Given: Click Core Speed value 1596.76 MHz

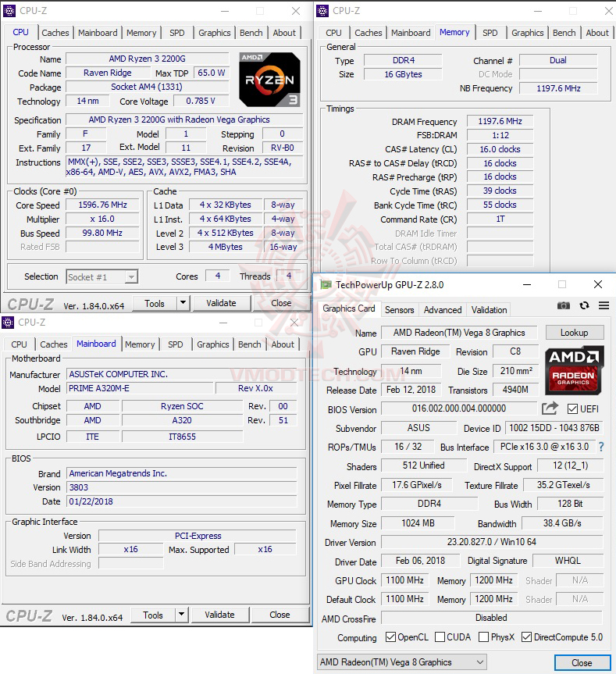Looking at the screenshot, I should [102, 205].
